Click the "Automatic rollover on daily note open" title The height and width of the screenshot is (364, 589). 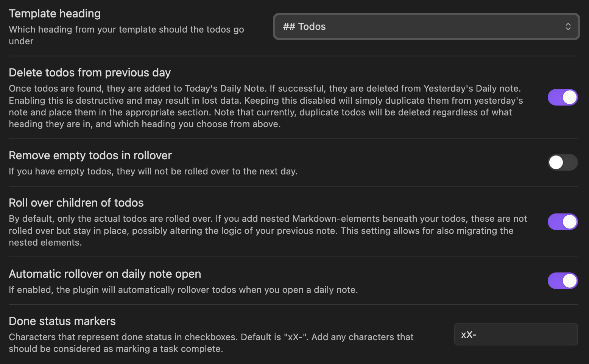tap(105, 274)
